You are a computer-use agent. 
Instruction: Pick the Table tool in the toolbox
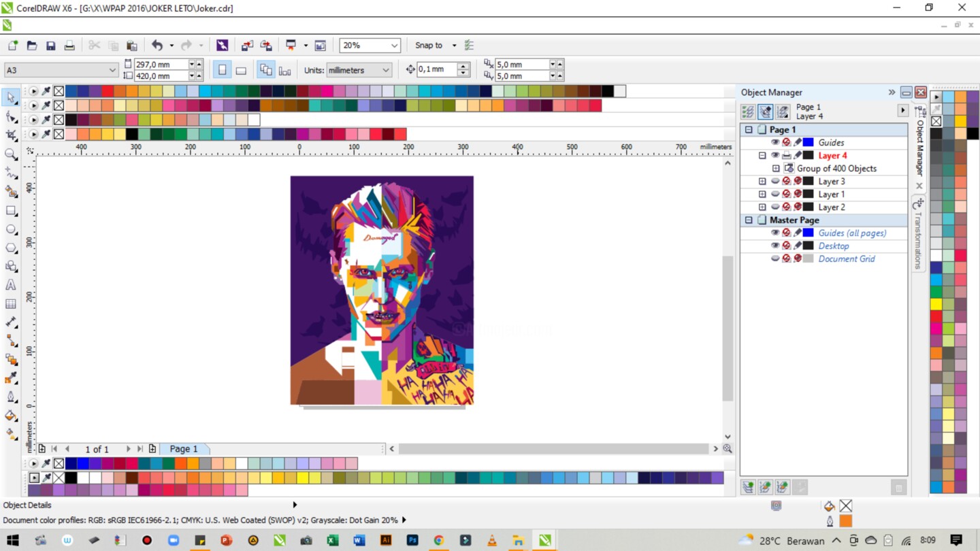click(x=11, y=304)
